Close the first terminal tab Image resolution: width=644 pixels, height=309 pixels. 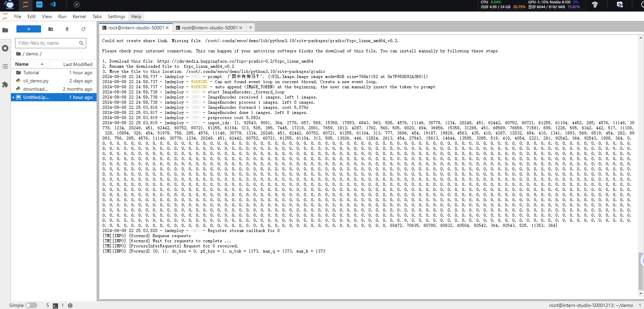(167, 28)
